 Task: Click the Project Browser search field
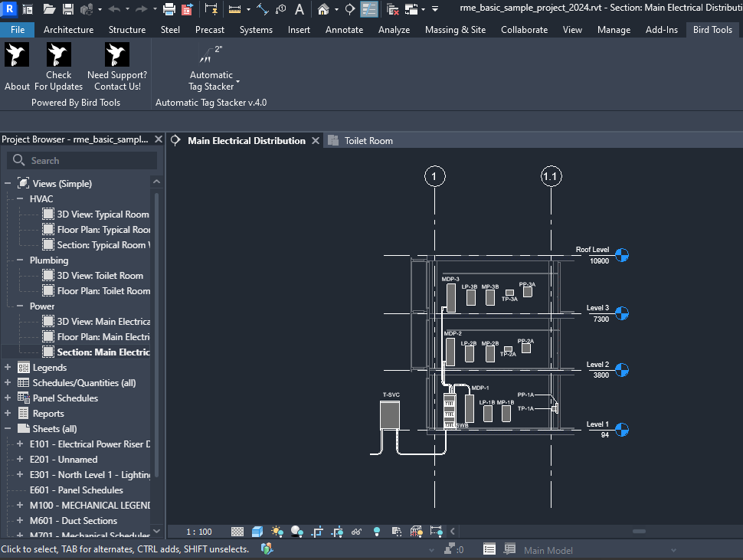(83, 161)
